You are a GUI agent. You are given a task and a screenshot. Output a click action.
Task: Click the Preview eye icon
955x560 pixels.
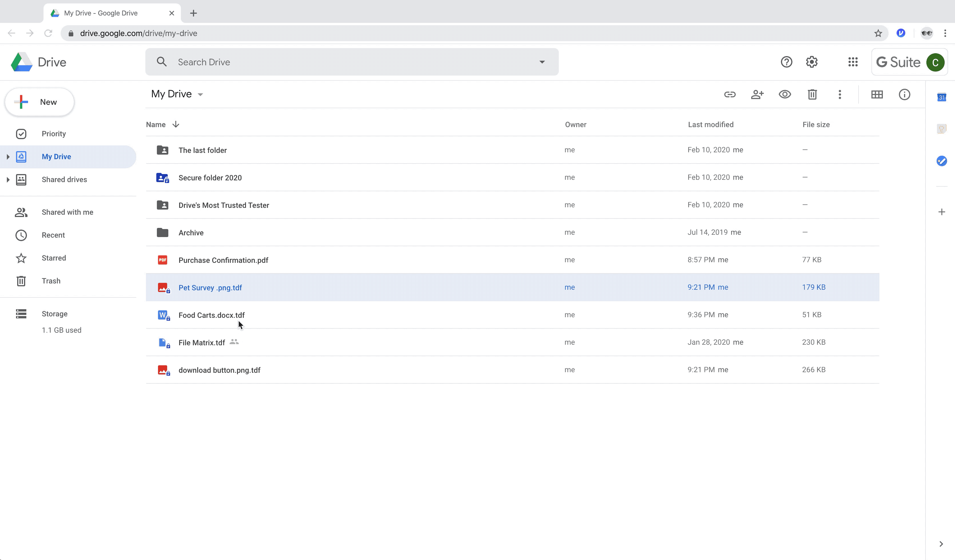point(784,94)
